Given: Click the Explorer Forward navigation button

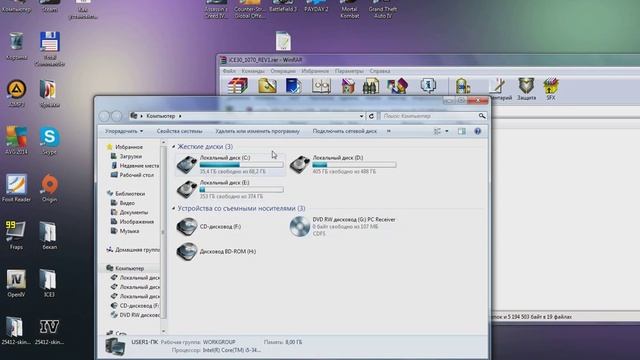Looking at the screenshot, I should [x=116, y=116].
